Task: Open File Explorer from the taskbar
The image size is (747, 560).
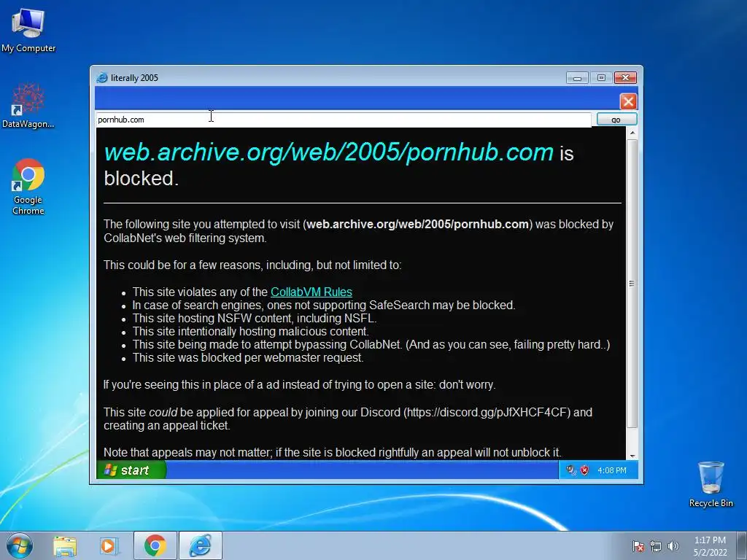Action: [65, 546]
